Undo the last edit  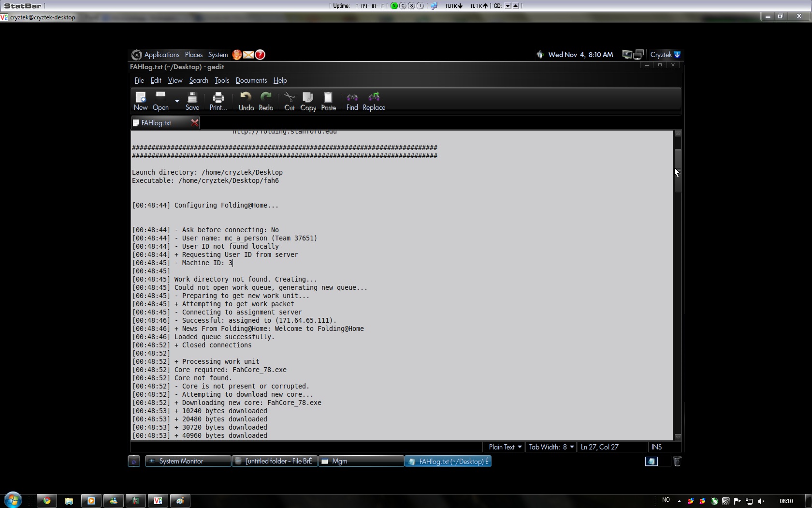pos(246,101)
